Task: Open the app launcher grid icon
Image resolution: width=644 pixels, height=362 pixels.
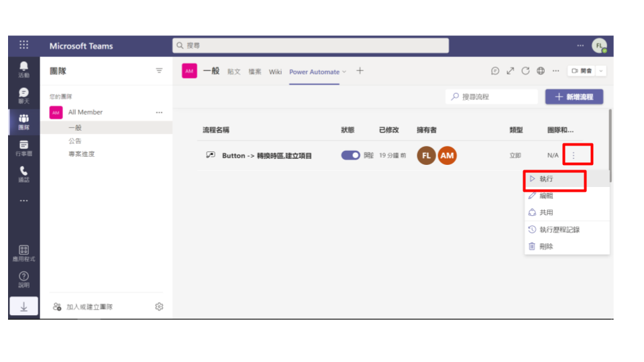Action: pos(24,45)
